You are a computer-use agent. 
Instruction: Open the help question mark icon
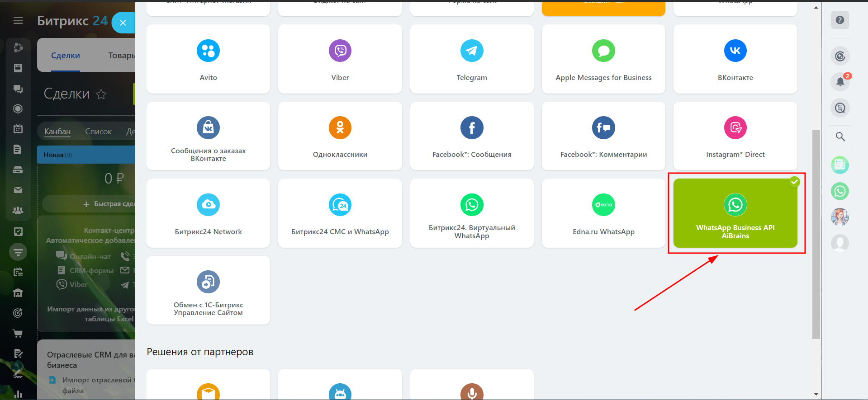tap(840, 20)
